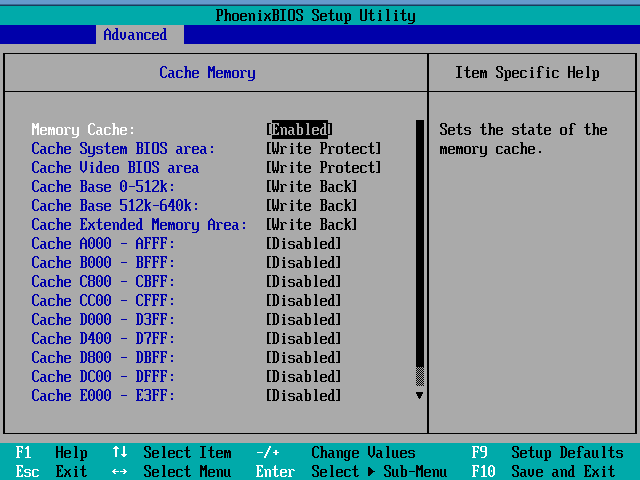Toggle Cache E000 - E3FF Disabled value
Image resolution: width=640 pixels, height=480 pixels.
[303, 396]
